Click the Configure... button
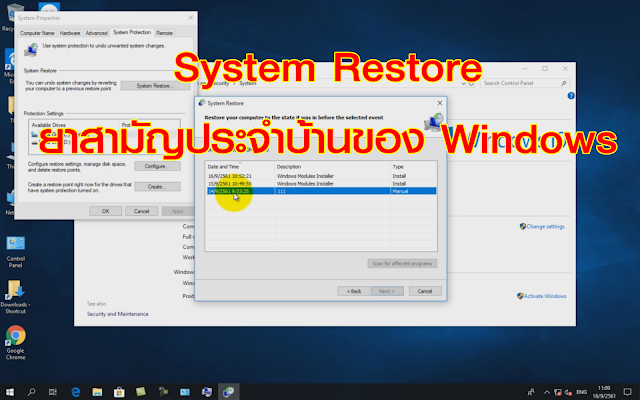Screen dimensions: 640x400 click(x=157, y=166)
